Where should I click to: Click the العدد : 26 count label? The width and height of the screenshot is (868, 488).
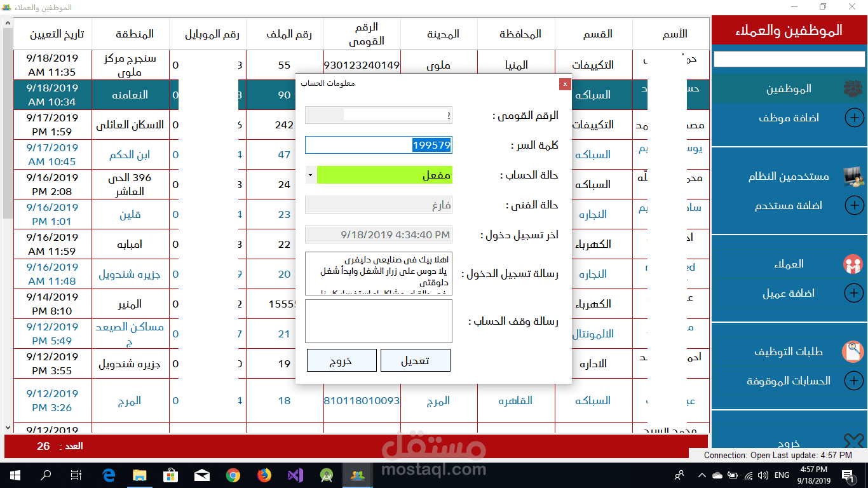(x=60, y=446)
